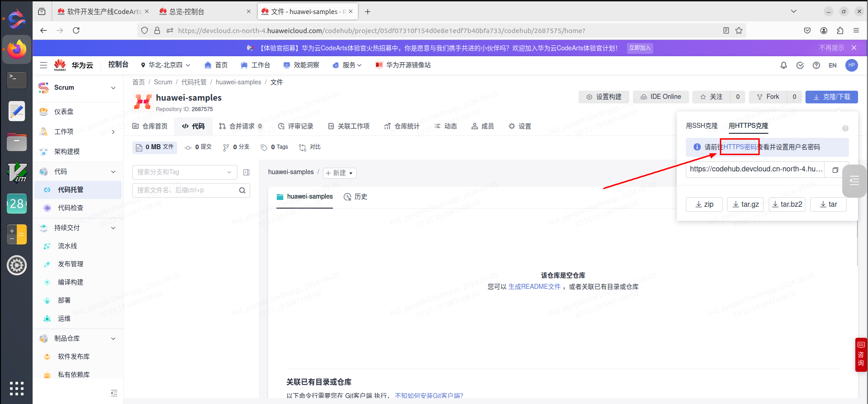
Task: Switch to 历史 history tab
Action: 356,197
